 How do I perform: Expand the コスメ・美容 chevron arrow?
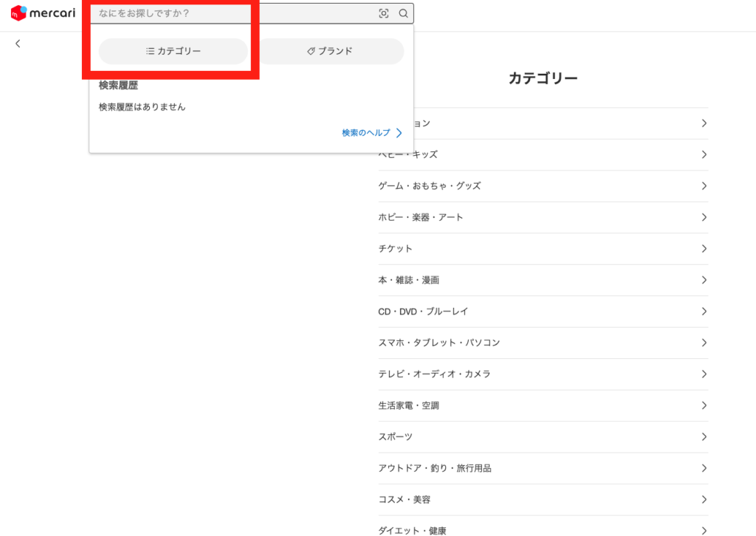point(704,500)
